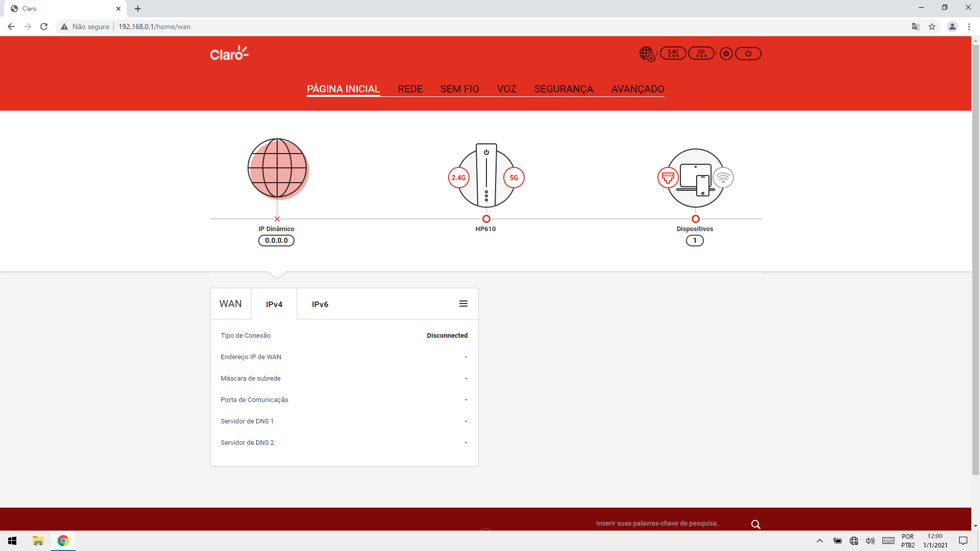980x551 pixels.
Task: Click the 2.4G status pill in header
Action: 673,53
